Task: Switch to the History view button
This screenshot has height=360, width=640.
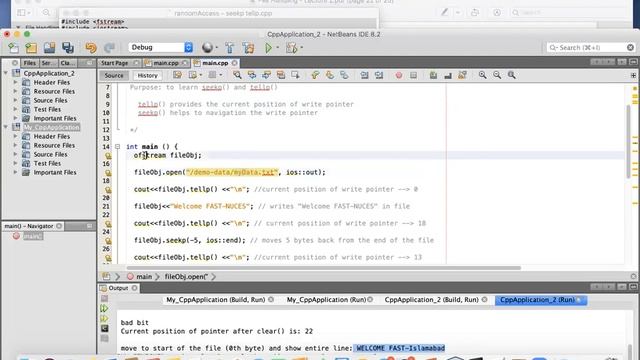Action: [x=147, y=76]
